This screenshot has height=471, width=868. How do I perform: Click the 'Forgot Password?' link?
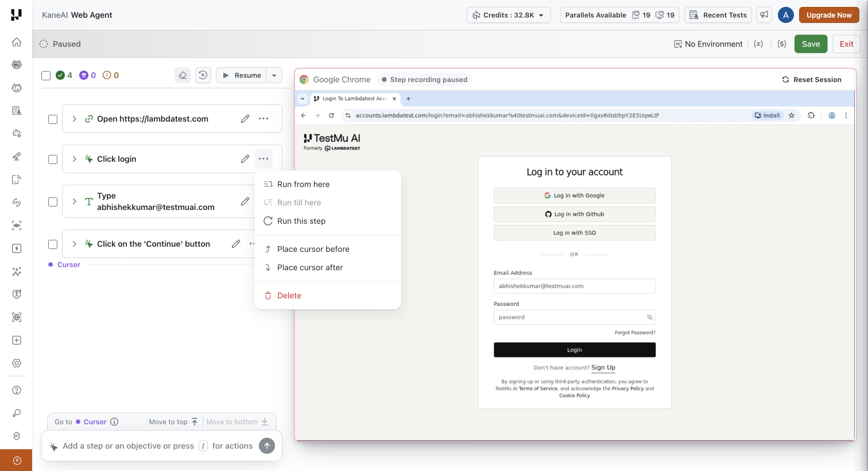click(635, 333)
